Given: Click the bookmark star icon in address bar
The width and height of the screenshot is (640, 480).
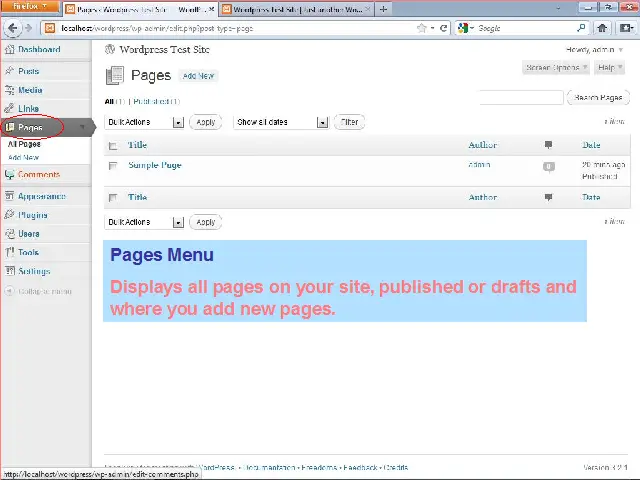Looking at the screenshot, I should tap(422, 28).
